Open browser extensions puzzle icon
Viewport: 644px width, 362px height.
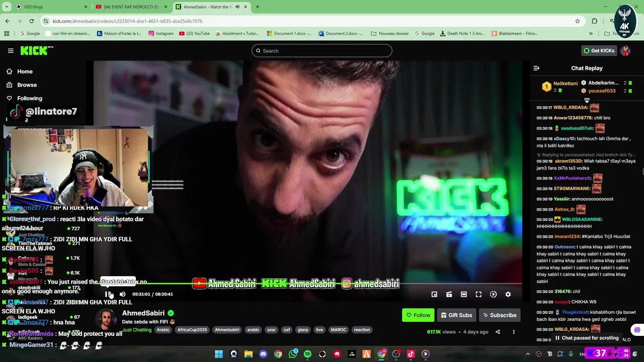pyautogui.click(x=595, y=21)
